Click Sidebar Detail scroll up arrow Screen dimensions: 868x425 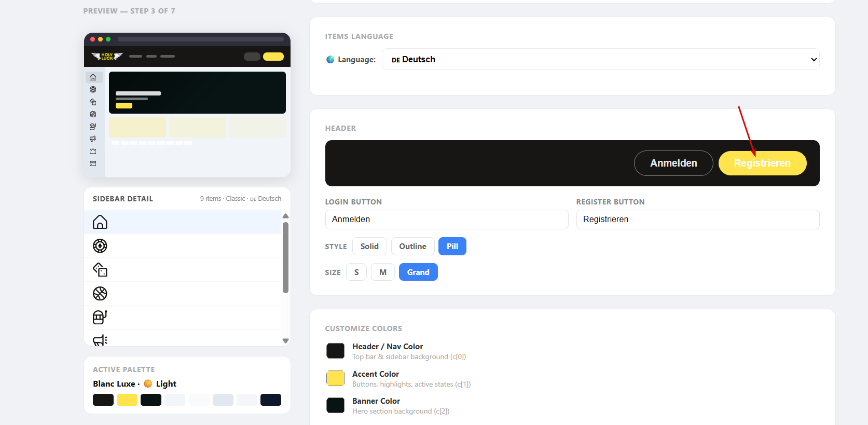(285, 216)
